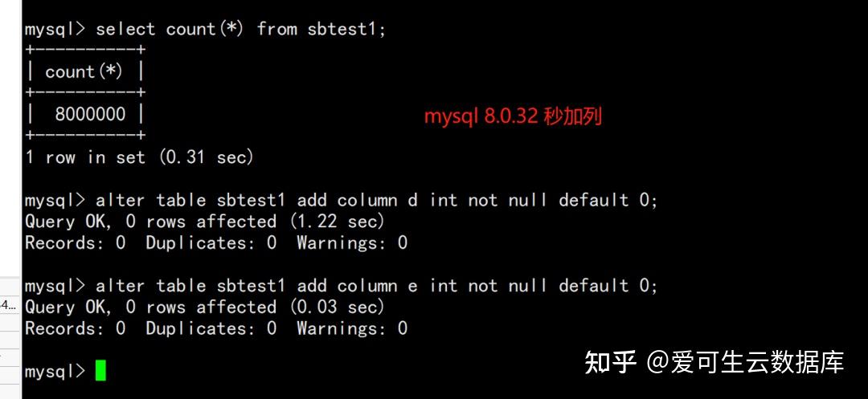Click the Query OK line showing 0.03 sec
This screenshot has width=868, height=399.
click(x=205, y=307)
